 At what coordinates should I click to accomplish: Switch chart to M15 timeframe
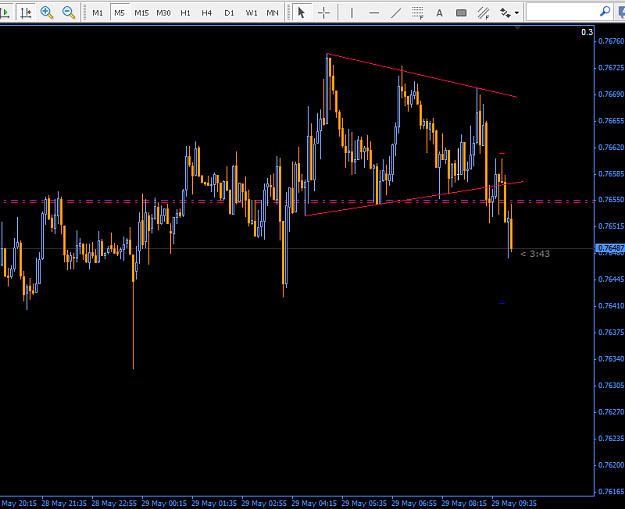coord(141,13)
